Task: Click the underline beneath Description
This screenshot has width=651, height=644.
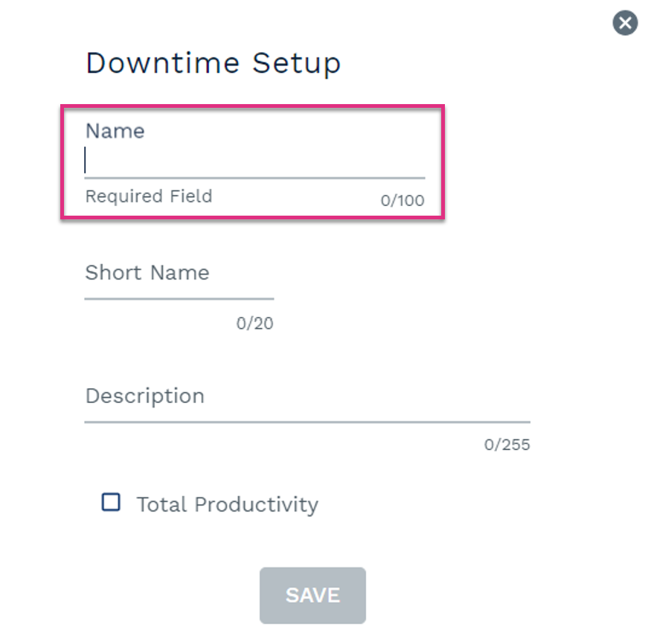Action: 307,422
